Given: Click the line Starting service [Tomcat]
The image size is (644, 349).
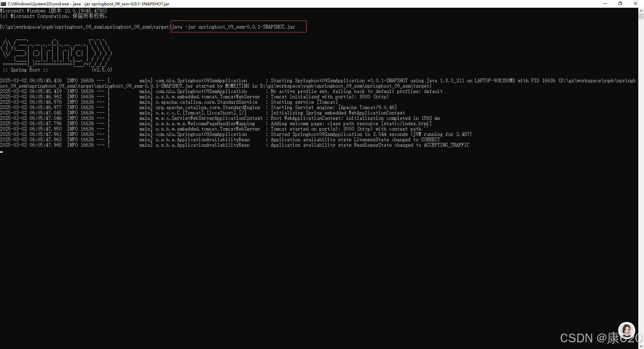Looking at the screenshot, I should coord(169,102).
